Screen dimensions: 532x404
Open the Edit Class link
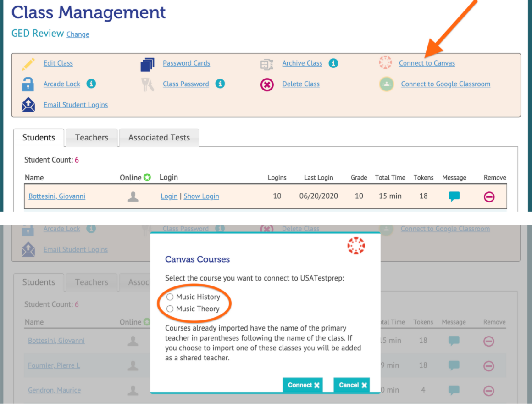(x=58, y=63)
